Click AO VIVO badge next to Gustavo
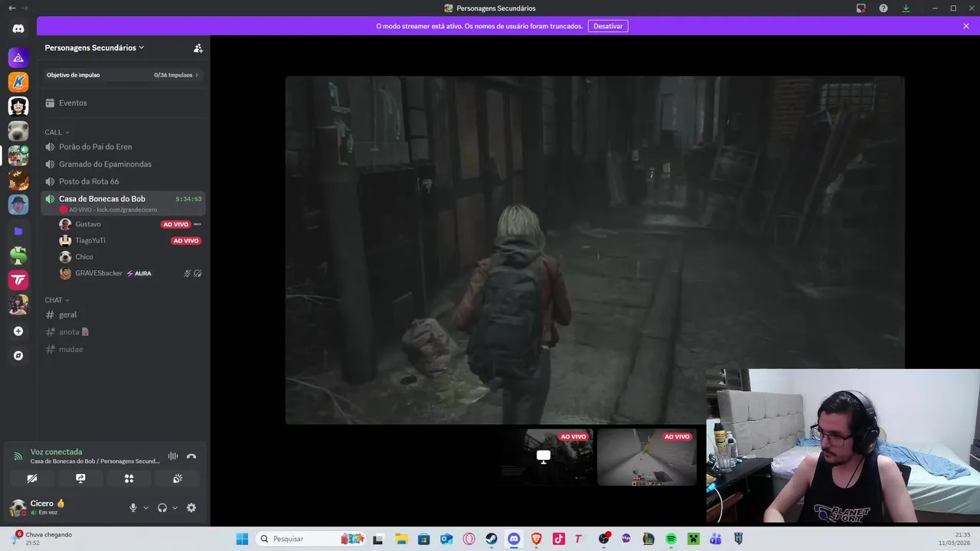980x551 pixels. [176, 224]
